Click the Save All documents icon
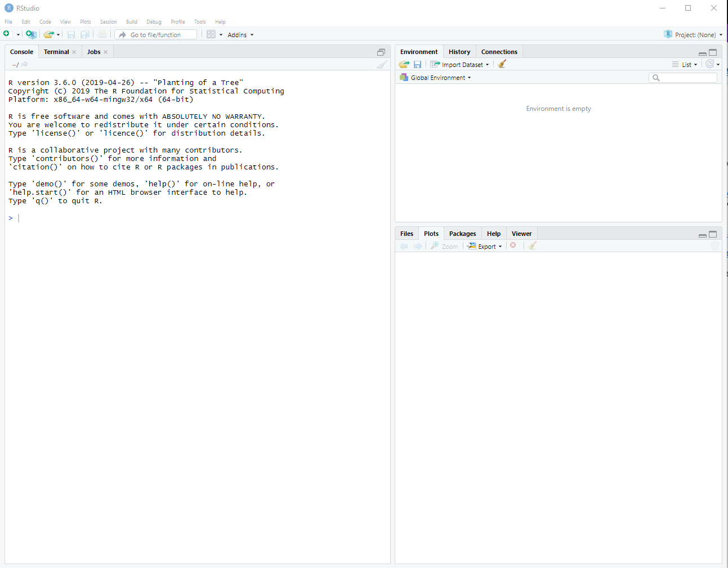 [84, 34]
